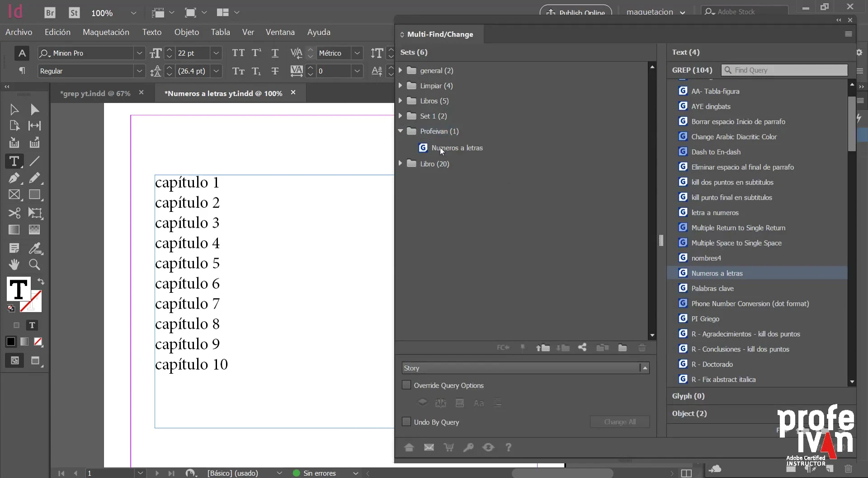Screen dimensions: 868x478
Task: Select the Direct Selection tool
Action: tap(35, 109)
